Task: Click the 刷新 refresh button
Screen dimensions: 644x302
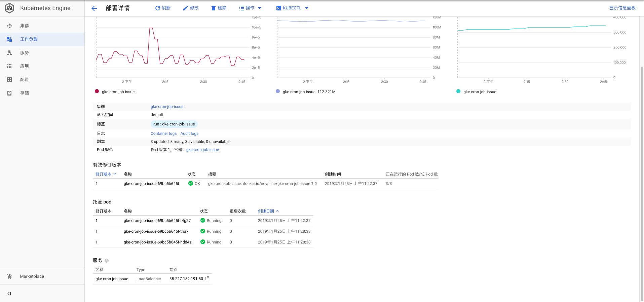Action: [x=163, y=8]
